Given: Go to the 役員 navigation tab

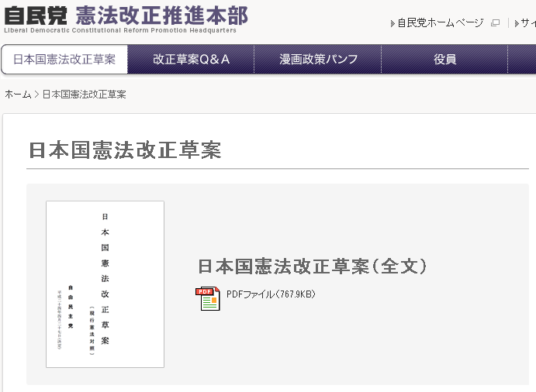Looking at the screenshot, I should 444,59.
